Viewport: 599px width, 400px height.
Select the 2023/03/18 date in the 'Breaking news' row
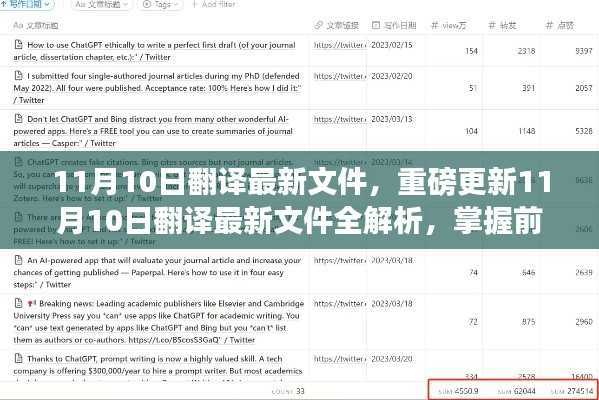pyautogui.click(x=392, y=303)
